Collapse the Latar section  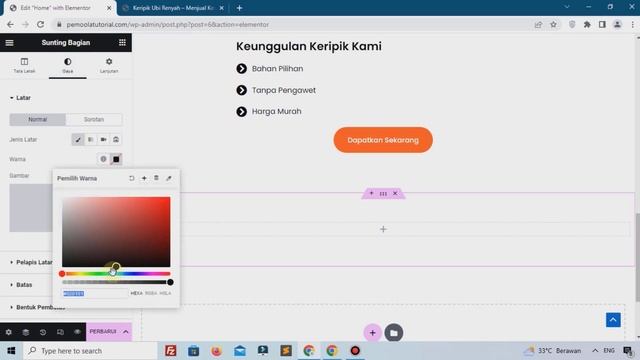tap(20, 98)
